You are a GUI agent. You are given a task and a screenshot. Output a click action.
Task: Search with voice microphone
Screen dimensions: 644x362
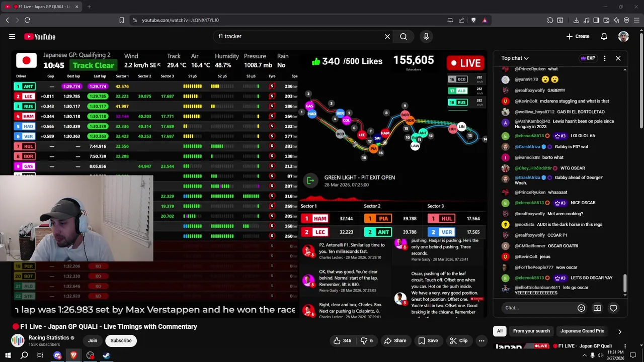coord(426,36)
